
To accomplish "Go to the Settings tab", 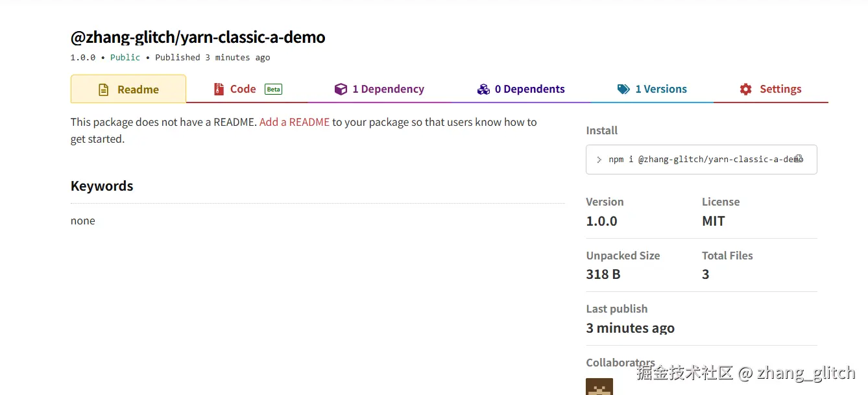I will (x=780, y=89).
